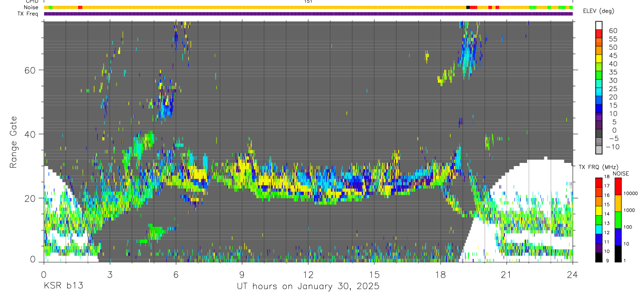
Task: Click the red top swatch of TX FRQ scale
Action: 599,182
